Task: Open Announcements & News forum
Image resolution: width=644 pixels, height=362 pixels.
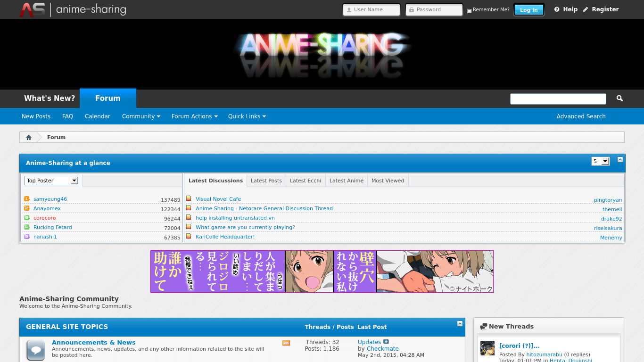Action: point(94,343)
